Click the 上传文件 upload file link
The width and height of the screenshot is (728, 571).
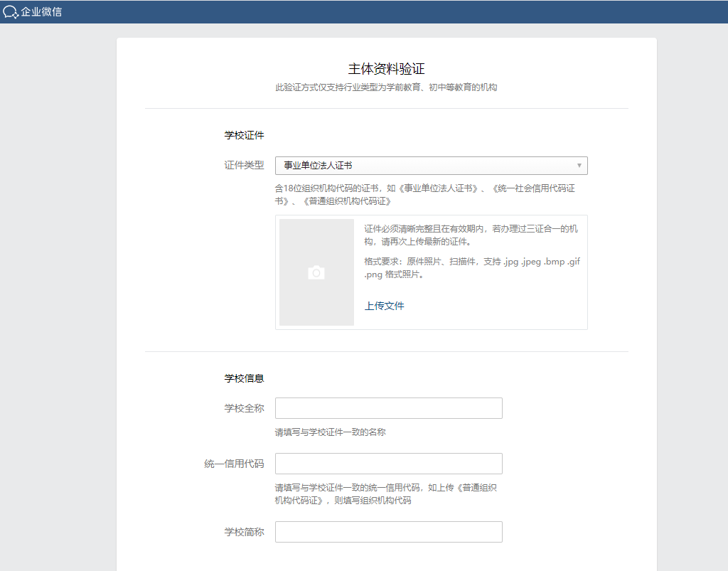tap(385, 306)
